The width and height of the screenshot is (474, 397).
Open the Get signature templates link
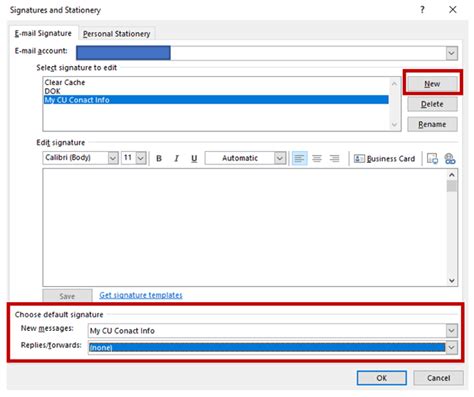pyautogui.click(x=141, y=295)
